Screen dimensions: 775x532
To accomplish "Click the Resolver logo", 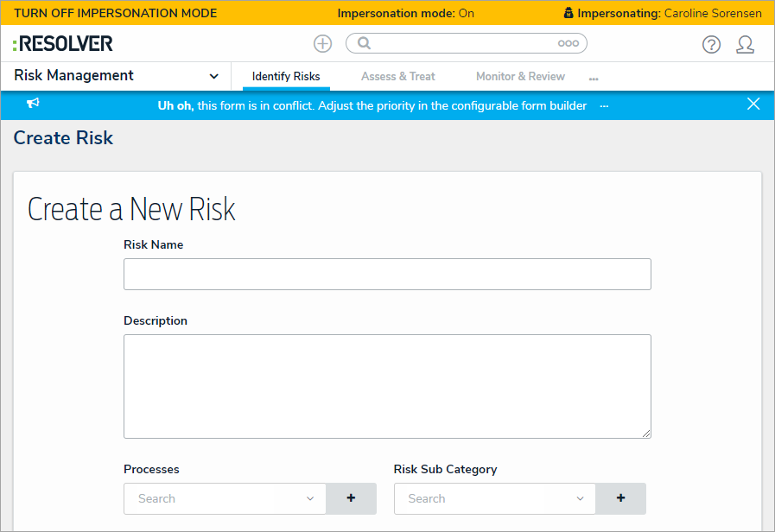I will coord(63,43).
